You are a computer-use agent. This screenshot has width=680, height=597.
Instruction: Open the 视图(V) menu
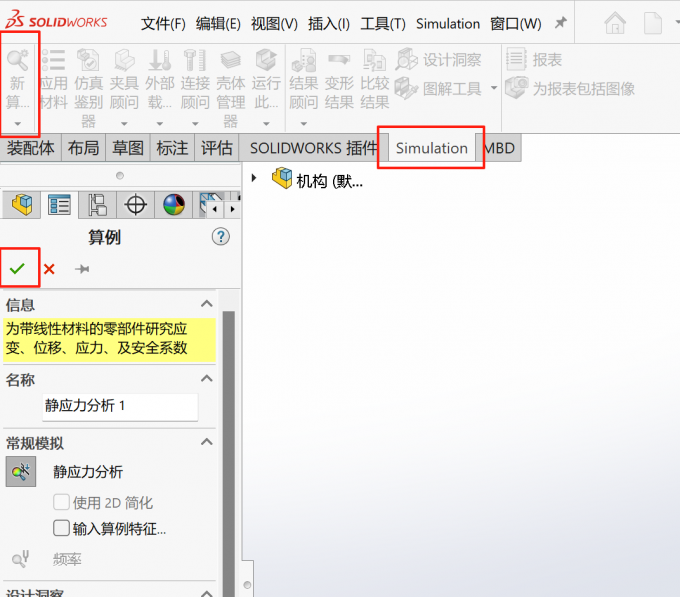click(275, 24)
